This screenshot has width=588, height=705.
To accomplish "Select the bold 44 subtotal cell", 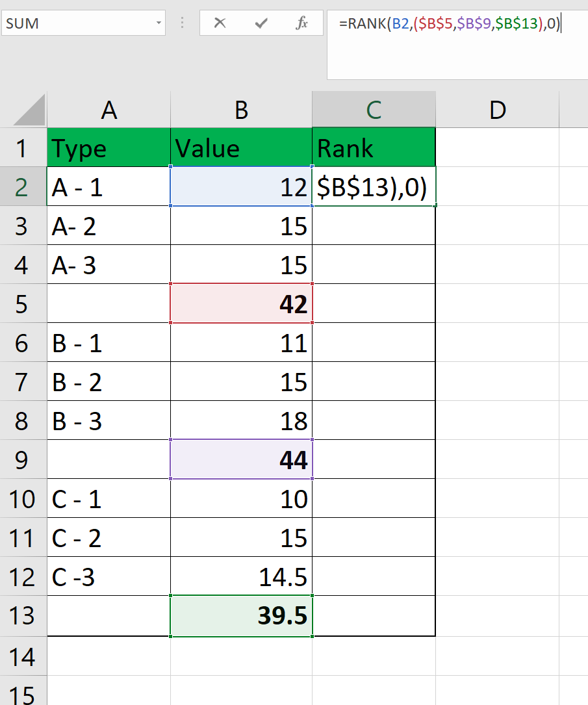I will (x=241, y=459).
